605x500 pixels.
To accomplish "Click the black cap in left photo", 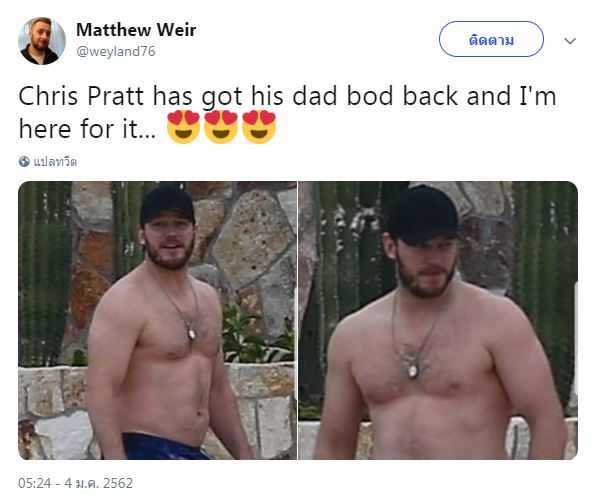I will pyautogui.click(x=167, y=204).
